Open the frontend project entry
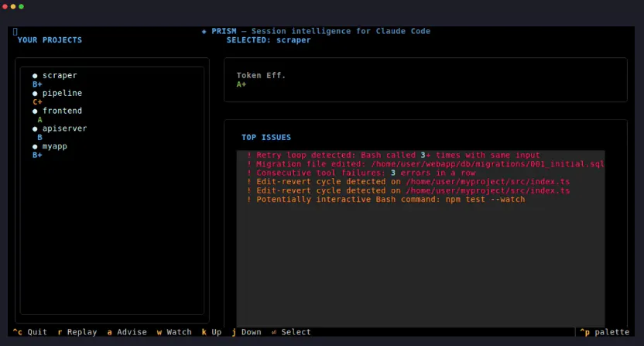Screen dimensions: 644x346 tap(62, 111)
